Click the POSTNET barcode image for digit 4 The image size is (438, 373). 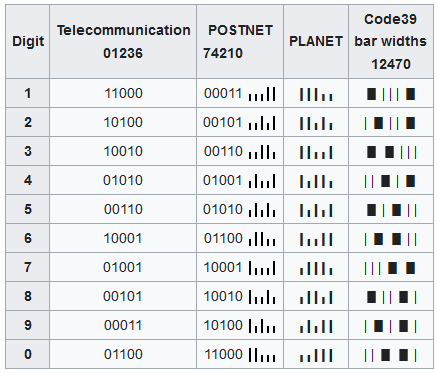(x=262, y=181)
